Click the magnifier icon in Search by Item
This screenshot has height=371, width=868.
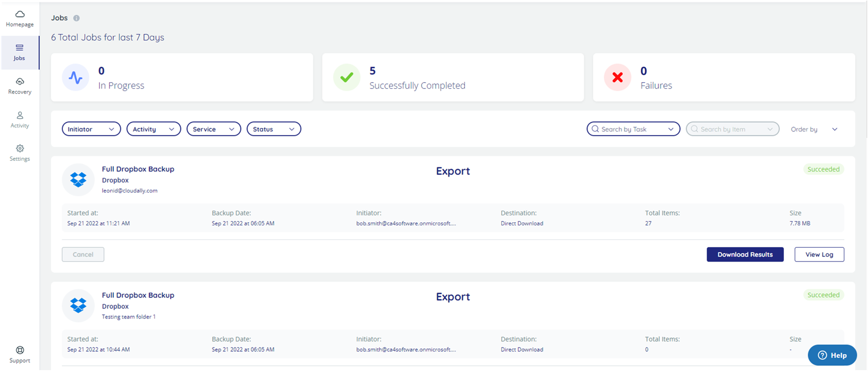[694, 129]
